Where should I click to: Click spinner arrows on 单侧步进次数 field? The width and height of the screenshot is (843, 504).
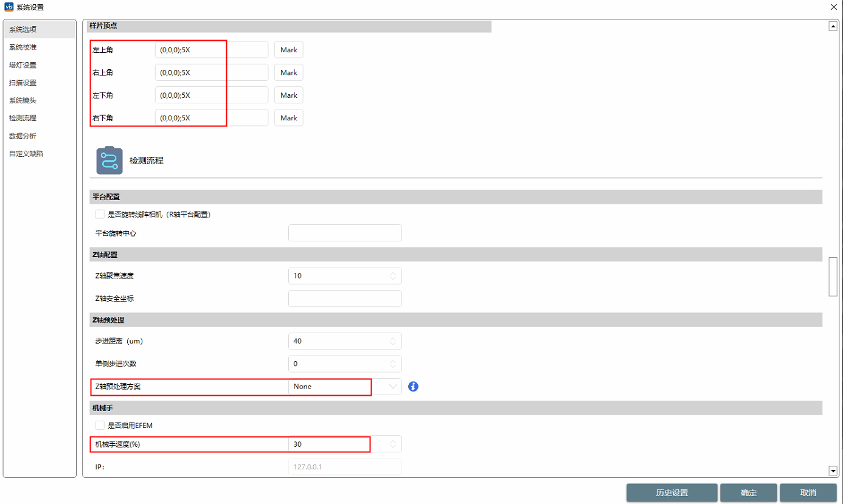(393, 364)
